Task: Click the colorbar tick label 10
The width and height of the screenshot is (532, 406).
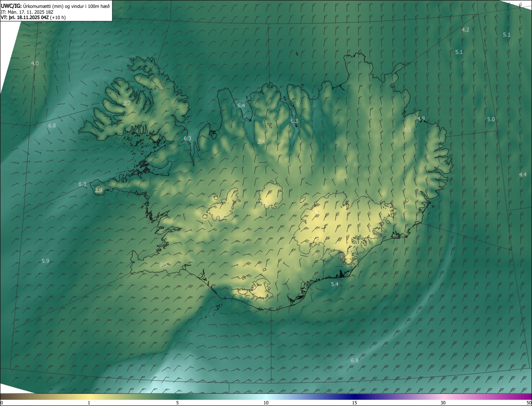Action: click(x=266, y=403)
